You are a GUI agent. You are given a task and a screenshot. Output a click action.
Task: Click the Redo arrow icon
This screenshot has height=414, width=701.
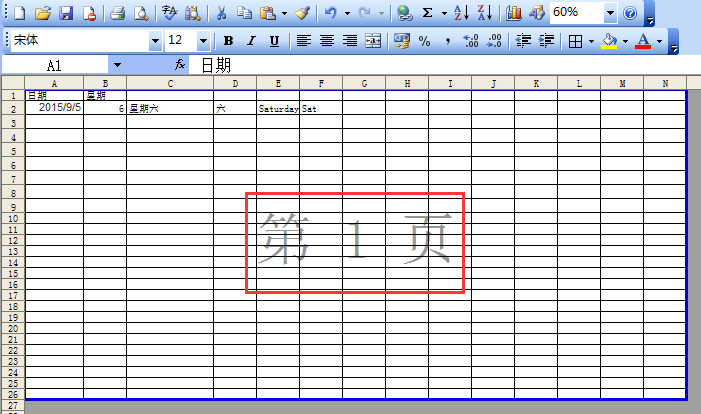365,13
